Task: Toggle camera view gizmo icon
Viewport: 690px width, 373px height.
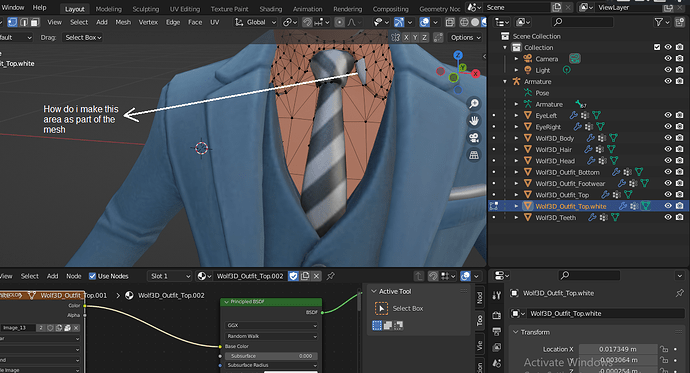Action: (x=474, y=138)
